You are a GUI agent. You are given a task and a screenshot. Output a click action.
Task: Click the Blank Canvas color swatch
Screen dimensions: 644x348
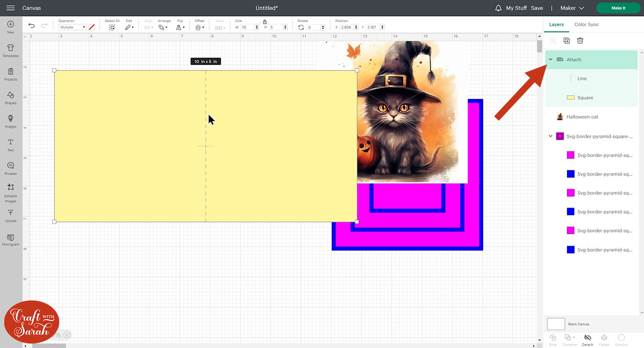[x=556, y=324]
